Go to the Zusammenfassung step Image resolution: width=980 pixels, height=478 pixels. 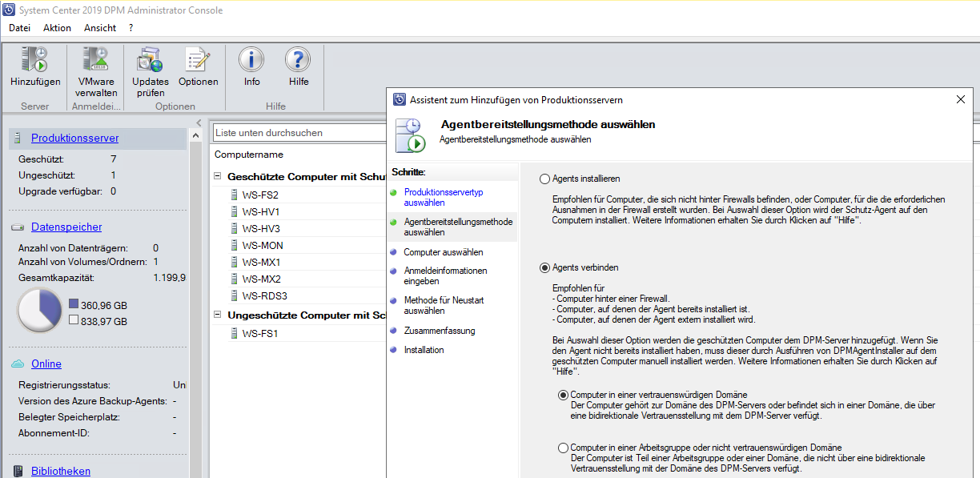click(440, 331)
